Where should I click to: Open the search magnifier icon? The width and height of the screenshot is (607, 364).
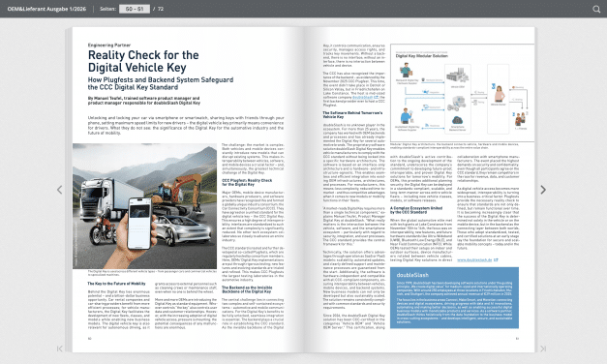click(x=596, y=9)
